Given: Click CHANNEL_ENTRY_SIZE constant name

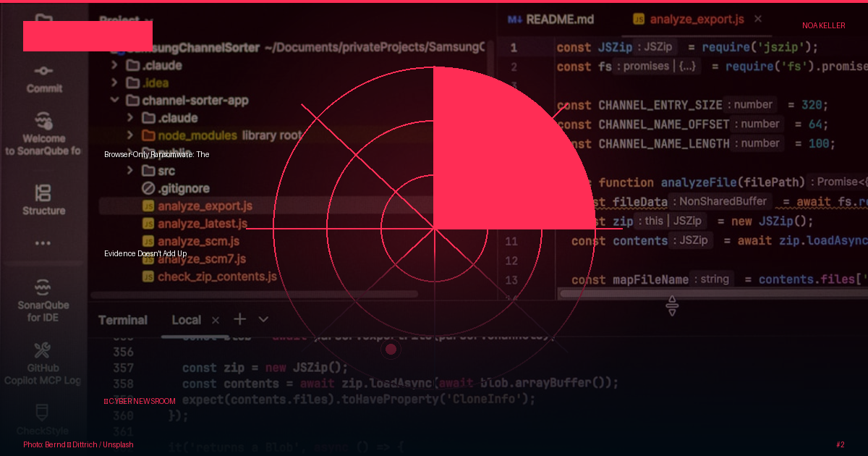Looking at the screenshot, I should (660, 105).
